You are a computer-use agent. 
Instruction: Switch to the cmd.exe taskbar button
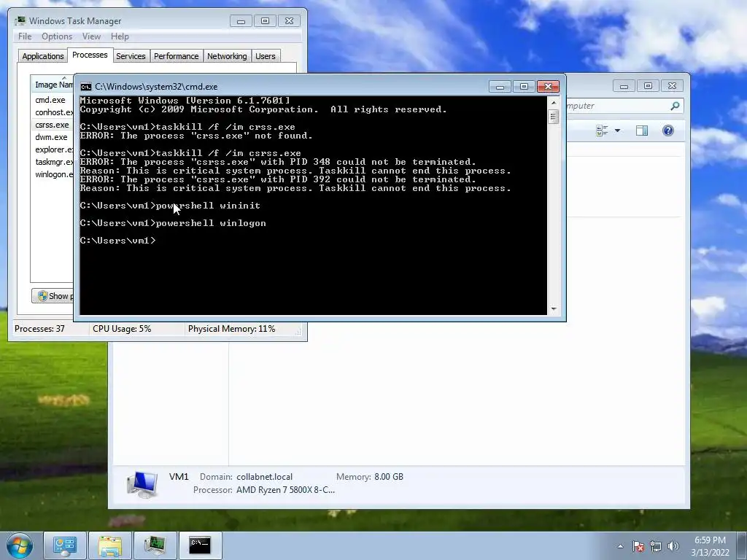200,545
